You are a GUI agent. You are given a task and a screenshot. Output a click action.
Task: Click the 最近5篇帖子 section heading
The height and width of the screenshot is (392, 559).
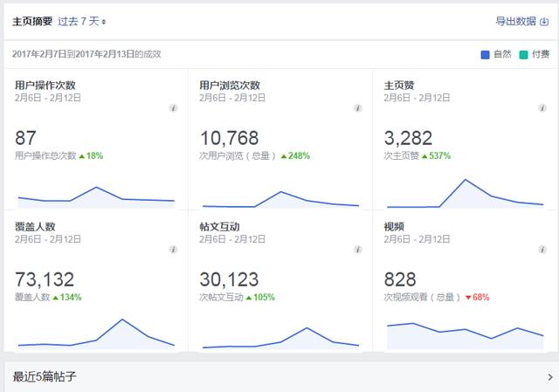pyautogui.click(x=45, y=376)
